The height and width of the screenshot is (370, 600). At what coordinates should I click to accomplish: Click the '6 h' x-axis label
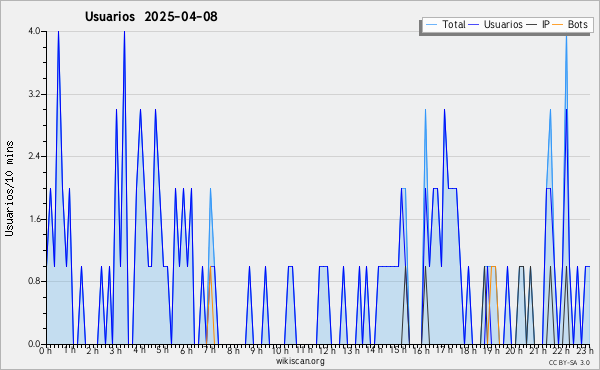(186, 351)
